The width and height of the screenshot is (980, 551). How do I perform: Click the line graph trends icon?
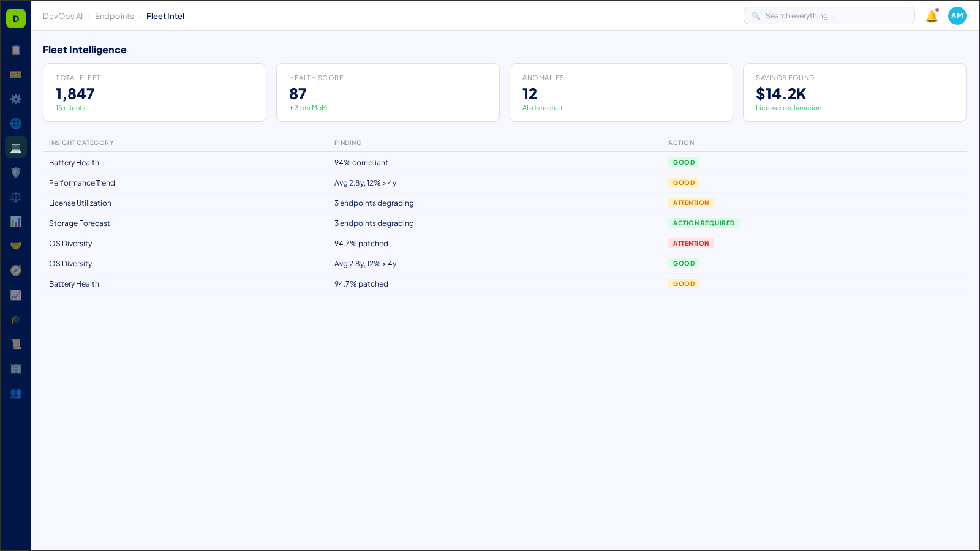16,295
